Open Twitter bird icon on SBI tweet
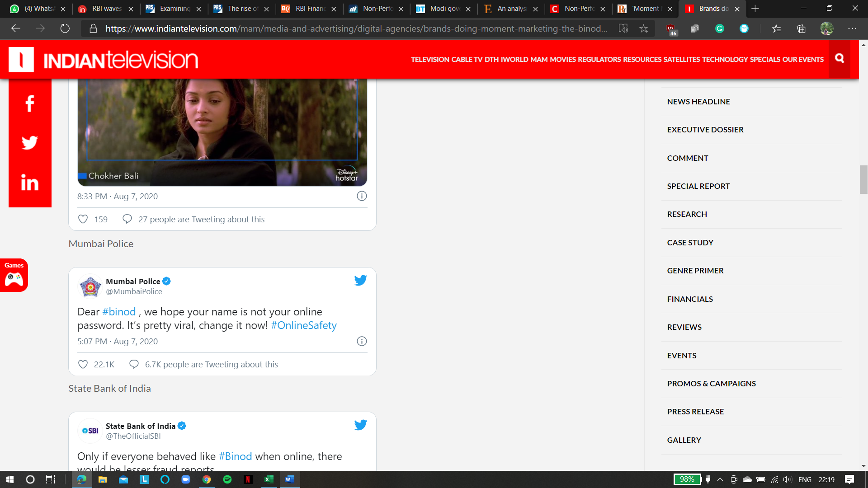Screen dimensions: 868x488 click(360, 425)
